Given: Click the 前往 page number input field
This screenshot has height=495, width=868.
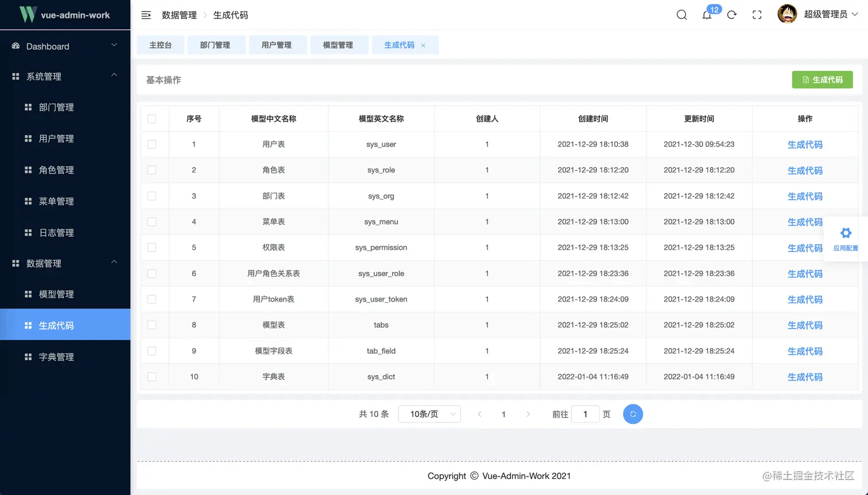Looking at the screenshot, I should click(585, 413).
